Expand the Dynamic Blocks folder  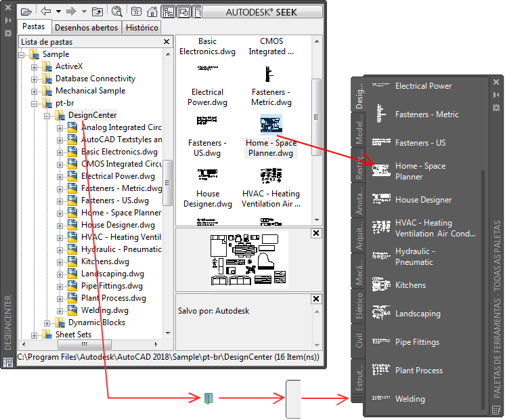pyautogui.click(x=47, y=323)
